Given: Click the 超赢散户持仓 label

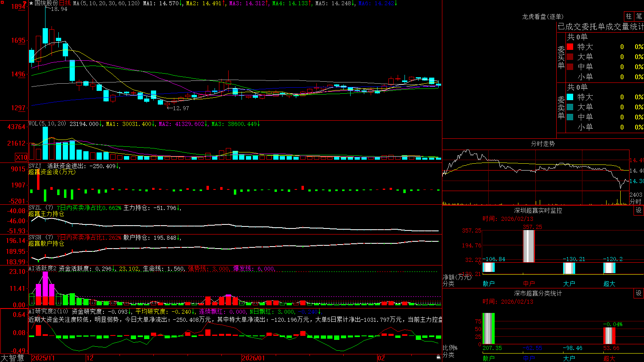Looking at the screenshot, I should click(46, 243).
